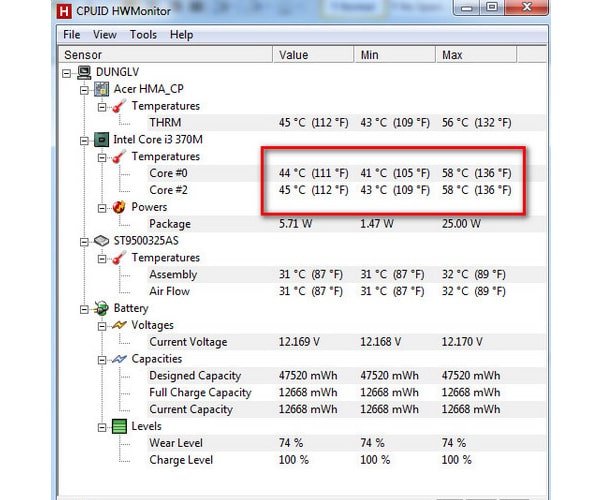Click the 25.00 W max value
The image size is (600, 500).
[x=461, y=224]
